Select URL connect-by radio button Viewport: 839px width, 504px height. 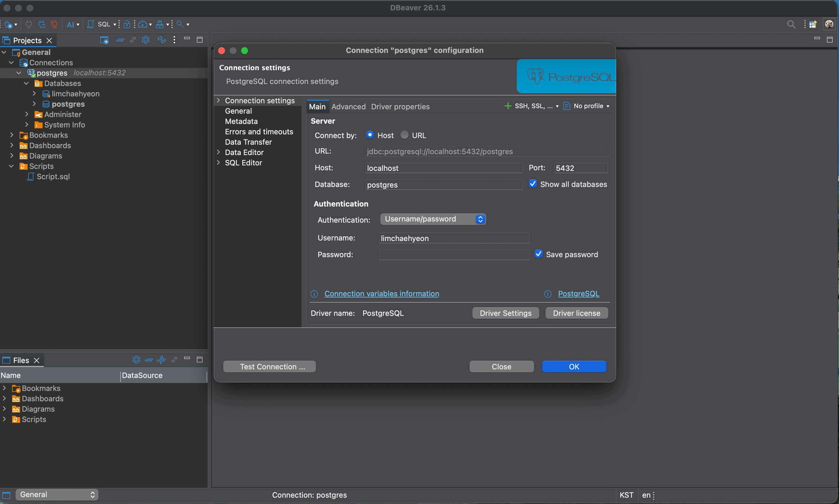(x=404, y=135)
